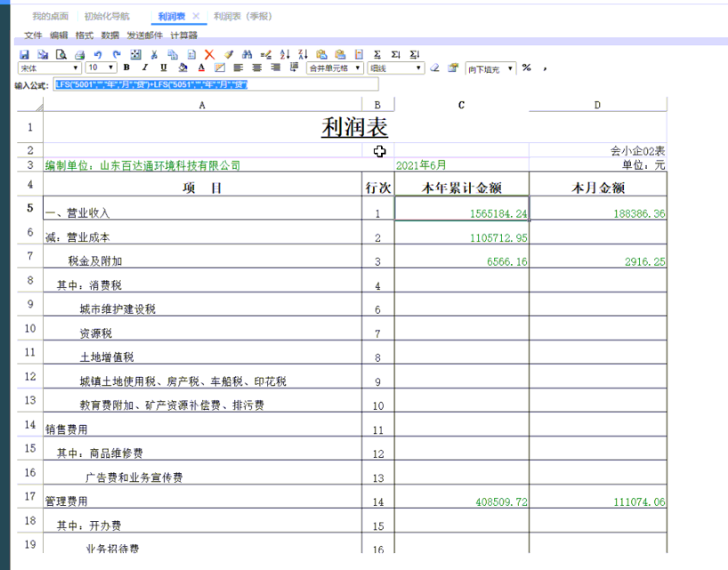Click the four-arrow grid icon next to redo
Viewport: 728px width, 570px height.
135,55
